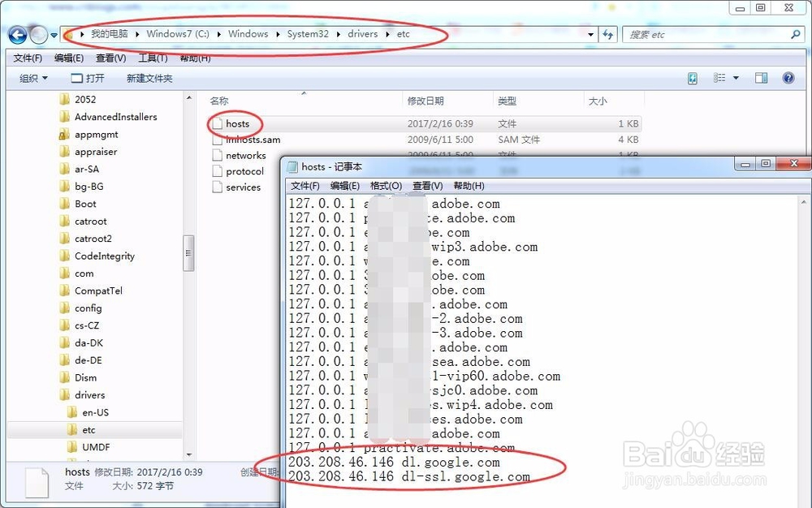Open Explorer 工具(T) menu
The height and width of the screenshot is (508, 812).
point(153,58)
